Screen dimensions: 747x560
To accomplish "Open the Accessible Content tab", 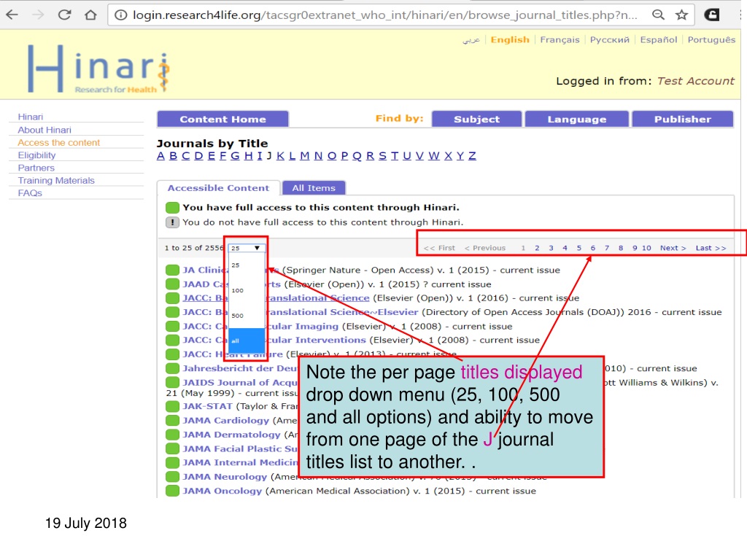I will click(218, 188).
